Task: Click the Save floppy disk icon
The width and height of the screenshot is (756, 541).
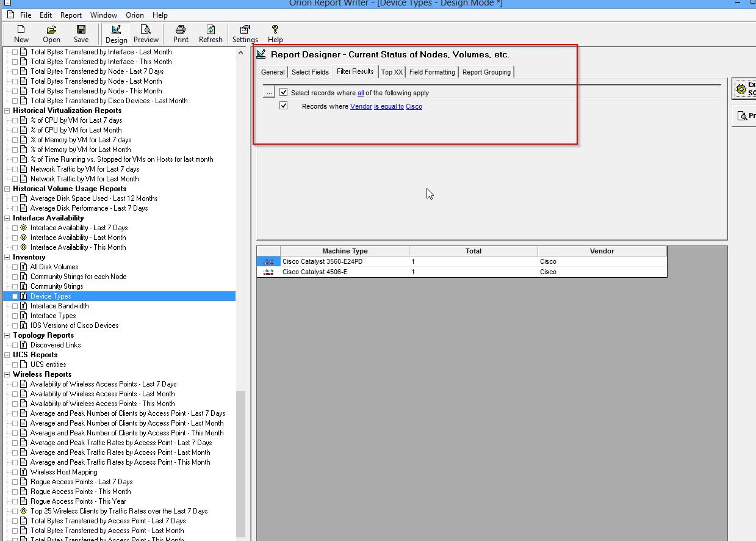Action: click(x=81, y=29)
